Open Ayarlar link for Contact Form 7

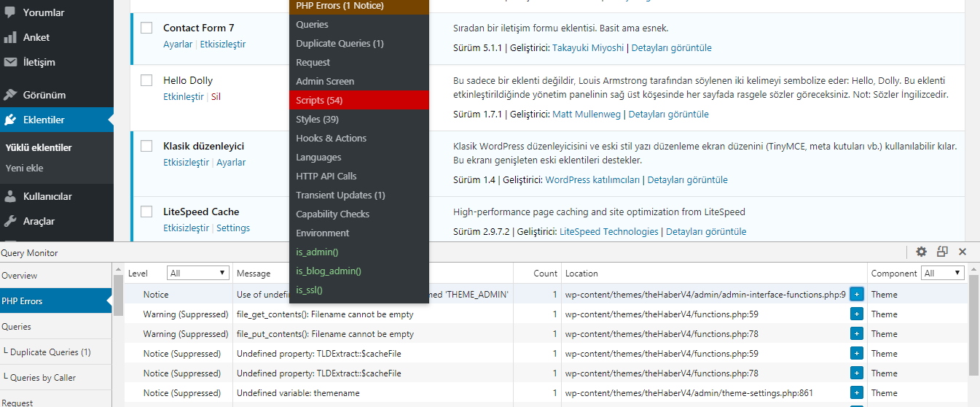(x=178, y=44)
